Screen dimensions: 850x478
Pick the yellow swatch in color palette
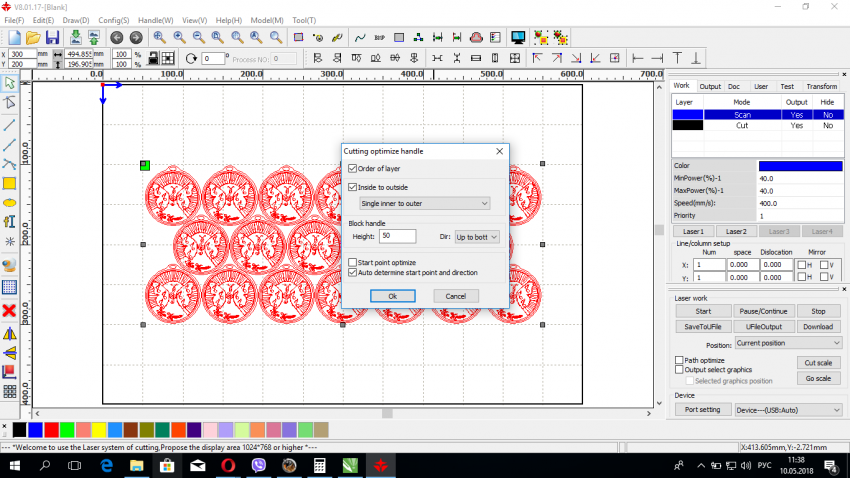click(99, 429)
